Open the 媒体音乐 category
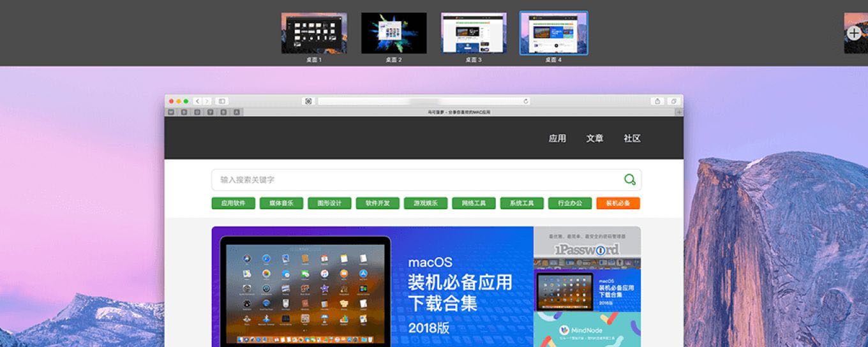This screenshot has width=868, height=347. 281,203
